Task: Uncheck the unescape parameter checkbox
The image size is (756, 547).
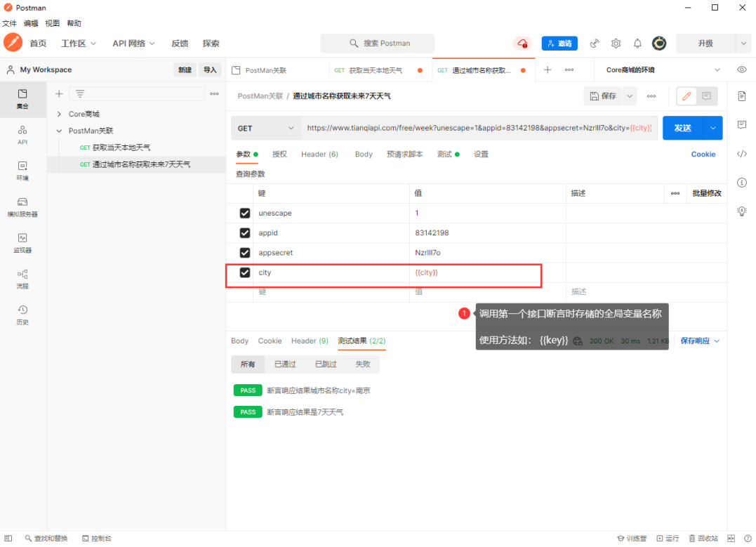Action: click(245, 213)
